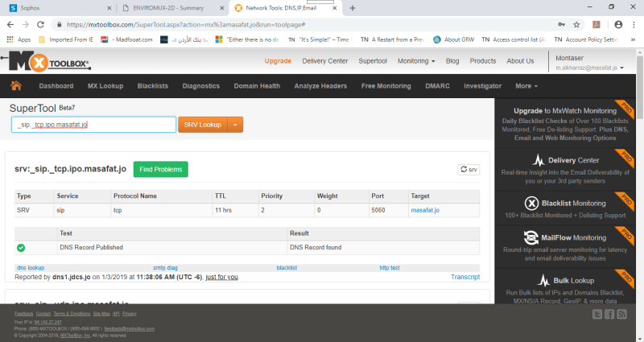Image resolution: width=644 pixels, height=342 pixels.
Task: Click SRV Lookup button
Action: pyautogui.click(x=203, y=125)
